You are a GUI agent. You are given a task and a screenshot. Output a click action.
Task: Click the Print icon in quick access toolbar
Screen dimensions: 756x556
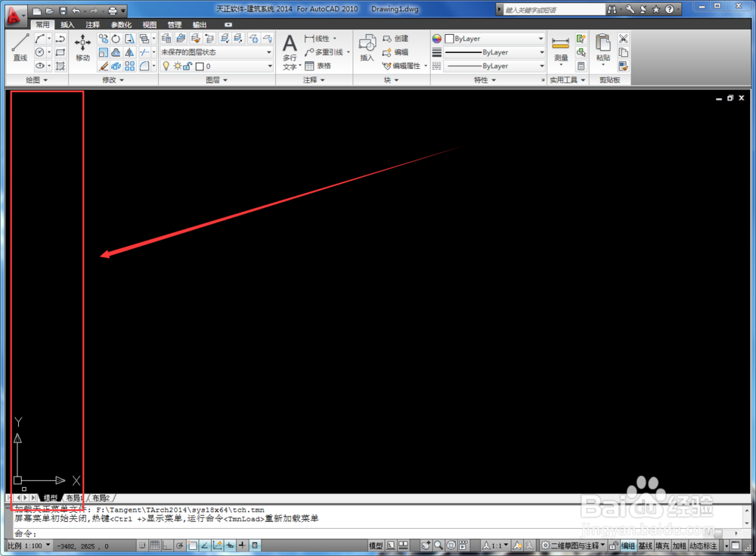tap(113, 11)
